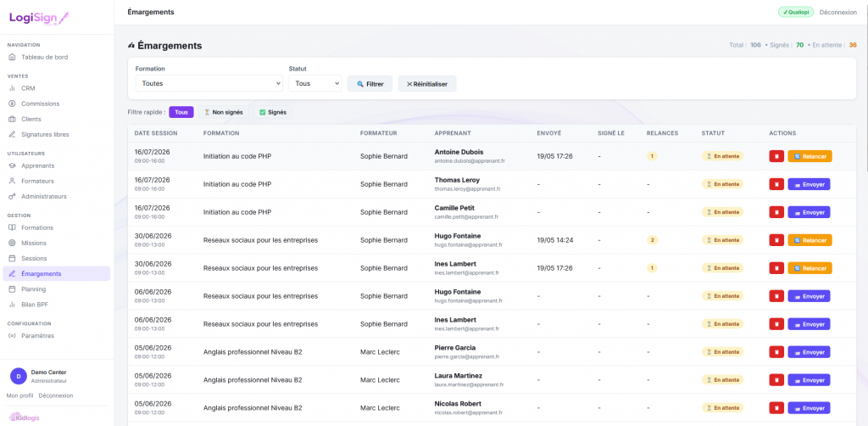Open the Mon profil link
Screen dimensions: 868x426
click(x=20, y=395)
